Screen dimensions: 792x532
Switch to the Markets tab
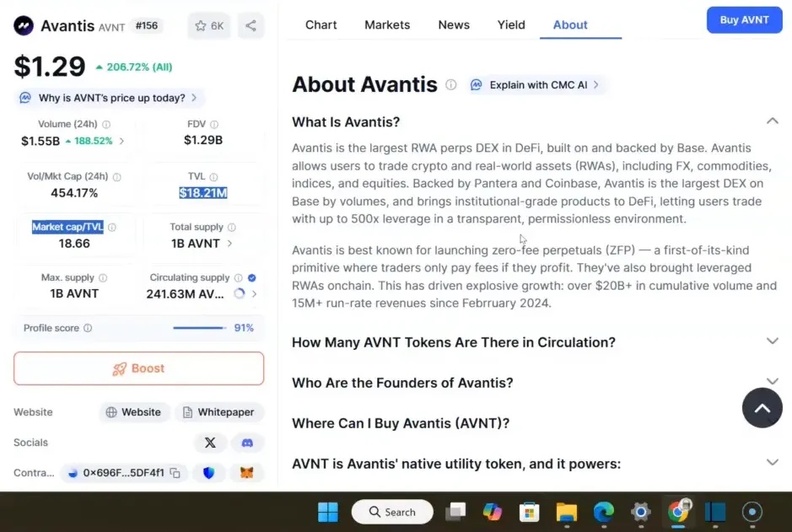click(387, 24)
